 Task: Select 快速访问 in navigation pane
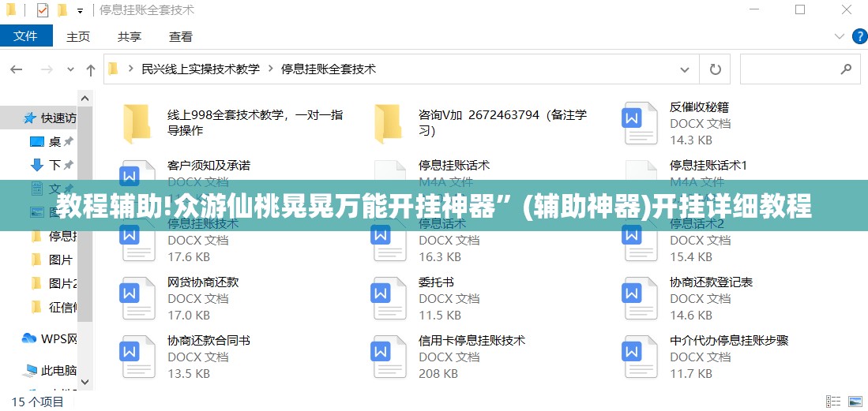[x=49, y=118]
